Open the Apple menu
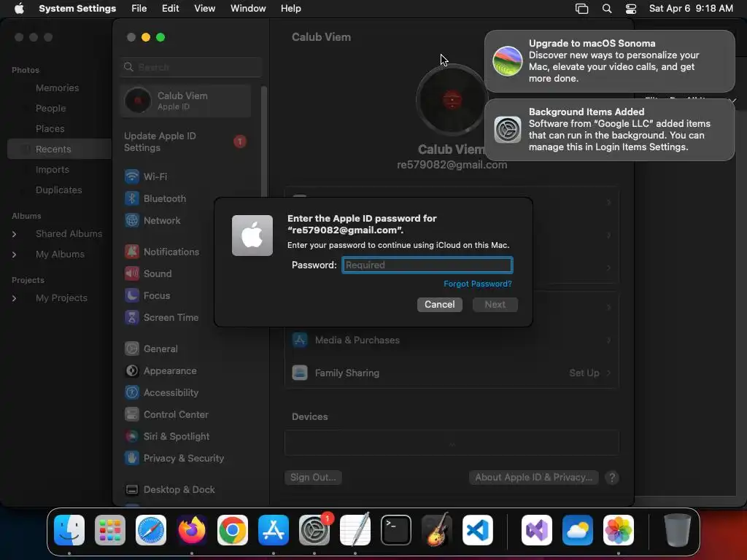Image resolution: width=747 pixels, height=560 pixels. click(x=19, y=9)
